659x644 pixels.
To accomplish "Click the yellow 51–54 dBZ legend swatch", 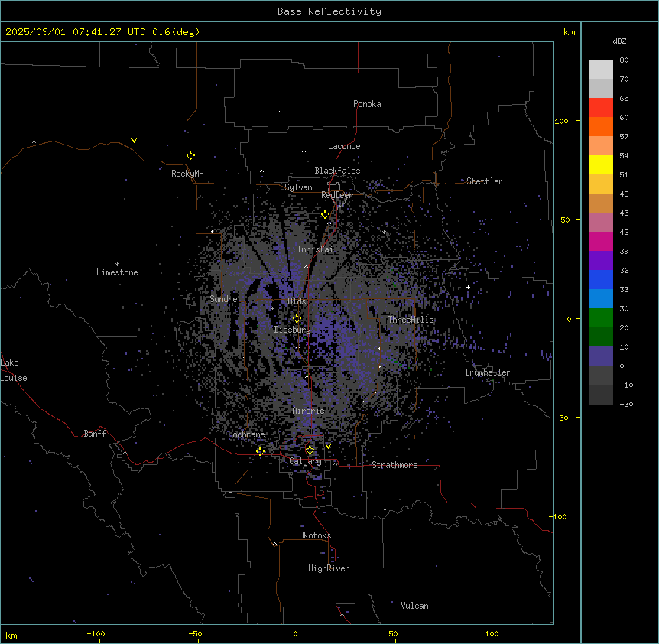I will [x=601, y=164].
